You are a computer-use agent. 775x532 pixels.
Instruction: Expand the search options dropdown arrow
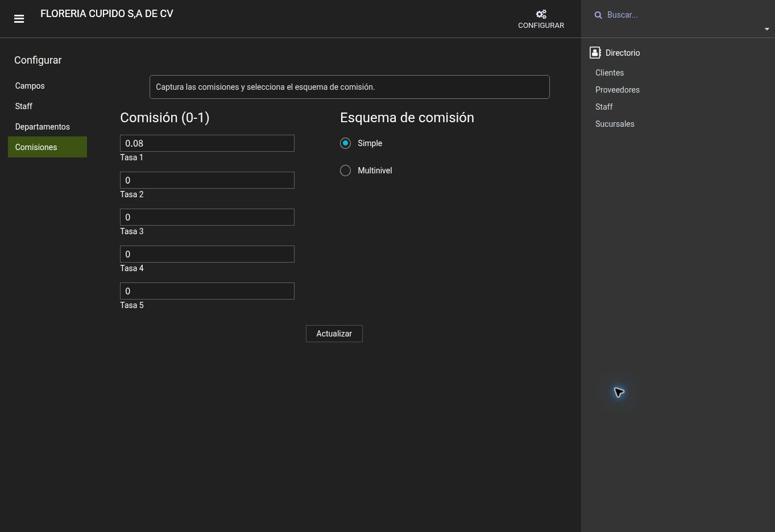pyautogui.click(x=766, y=29)
